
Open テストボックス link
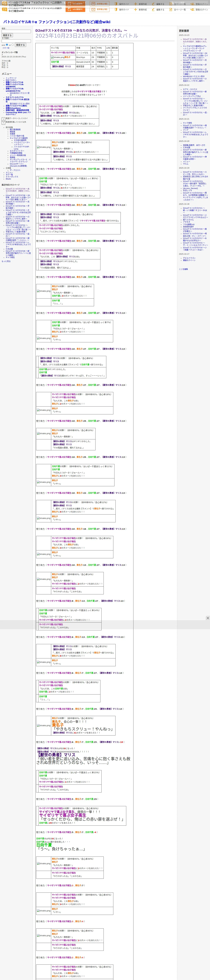coord(12,177)
